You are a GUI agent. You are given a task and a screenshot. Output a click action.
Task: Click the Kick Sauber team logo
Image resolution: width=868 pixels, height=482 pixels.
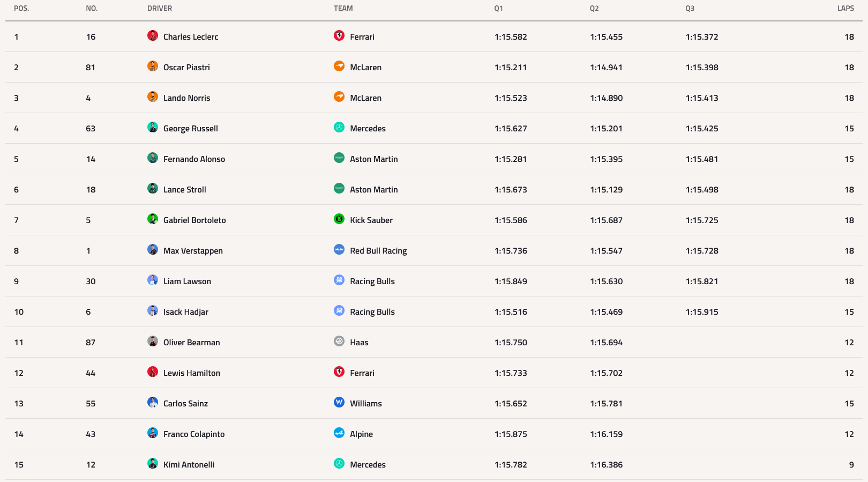(339, 219)
